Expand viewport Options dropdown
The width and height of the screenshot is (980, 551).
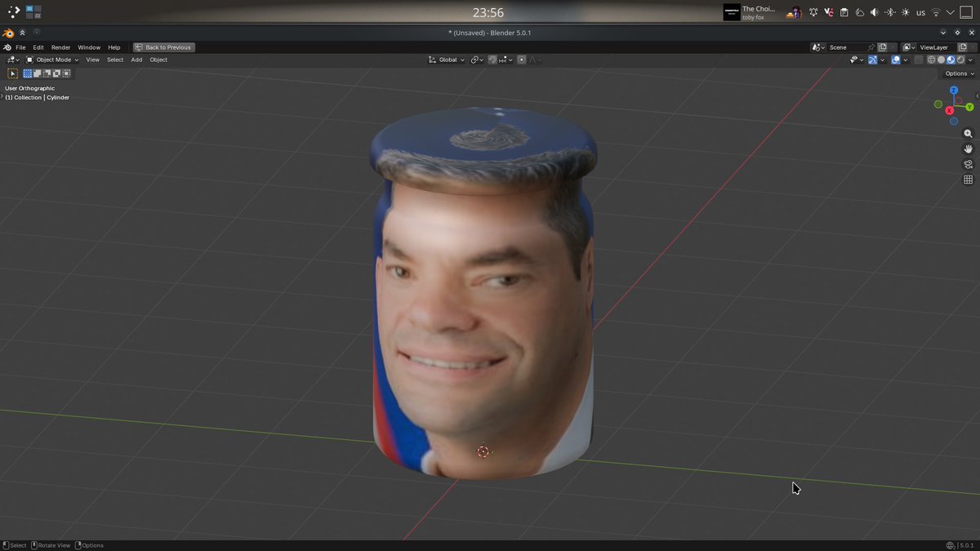[x=957, y=73]
